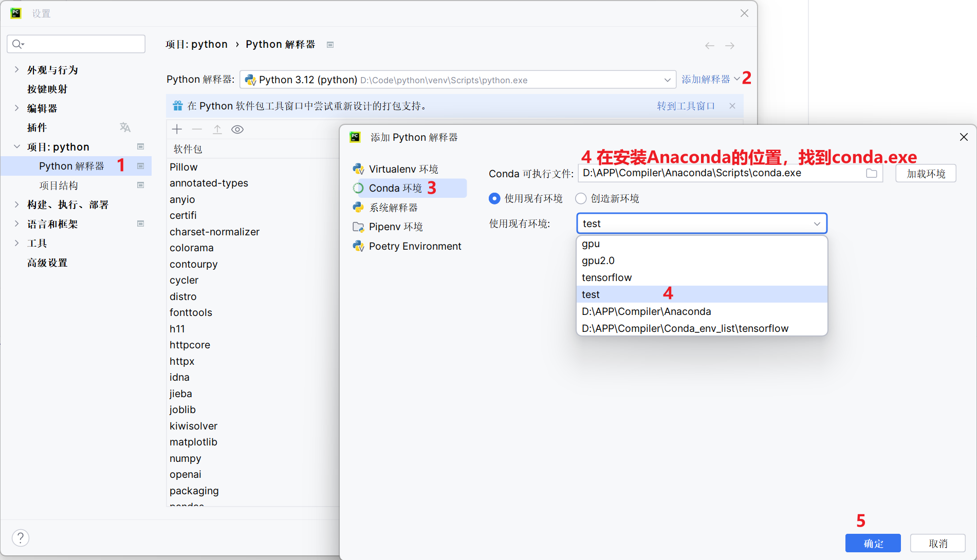Choose test environment from list
The image size is (977, 560).
click(x=702, y=294)
